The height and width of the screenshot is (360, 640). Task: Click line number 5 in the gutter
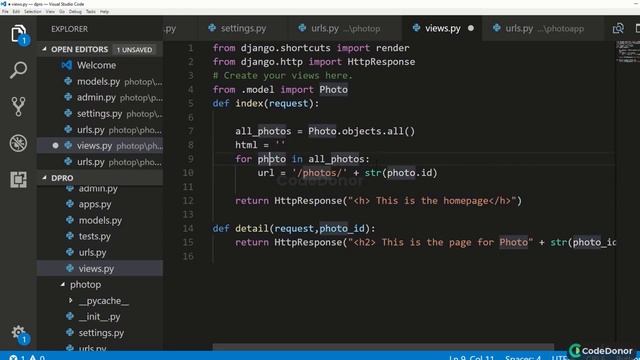191,103
